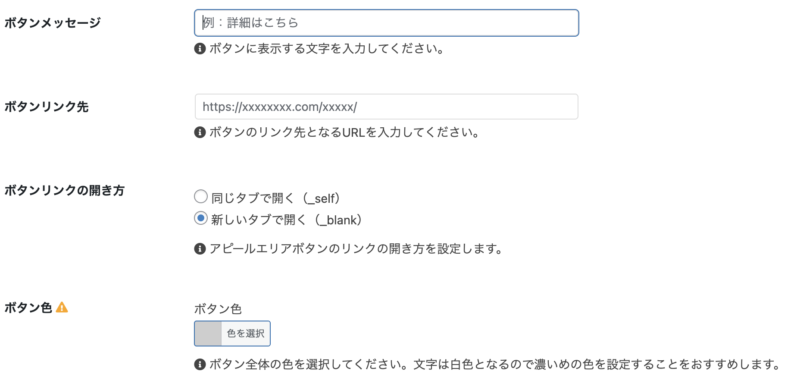Click the ボタンリンク先 setting label
The image size is (800, 384).
pos(46,107)
